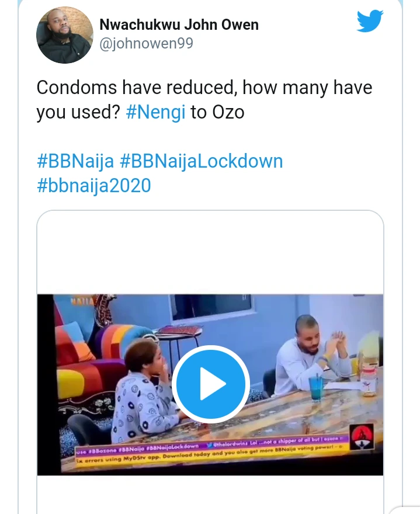This screenshot has width=420, height=514.
Task: Click the blue Twitter bird logo
Action: pos(370,21)
